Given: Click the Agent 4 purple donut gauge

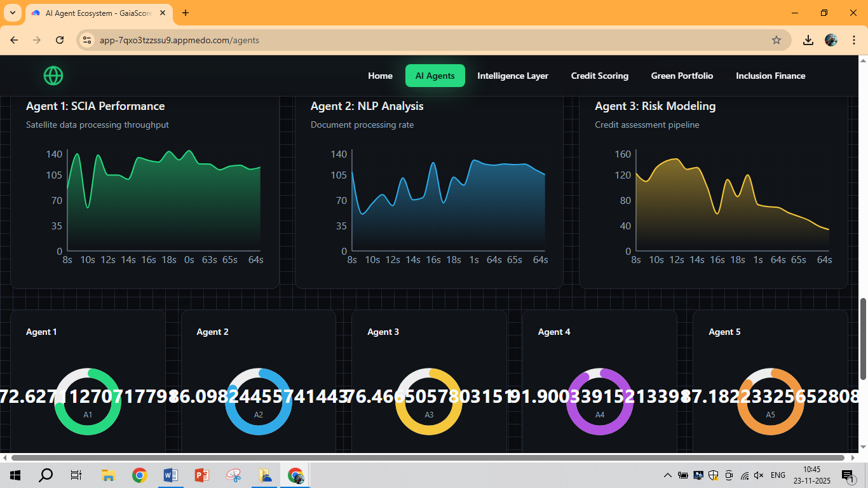Looking at the screenshot, I should (x=600, y=402).
